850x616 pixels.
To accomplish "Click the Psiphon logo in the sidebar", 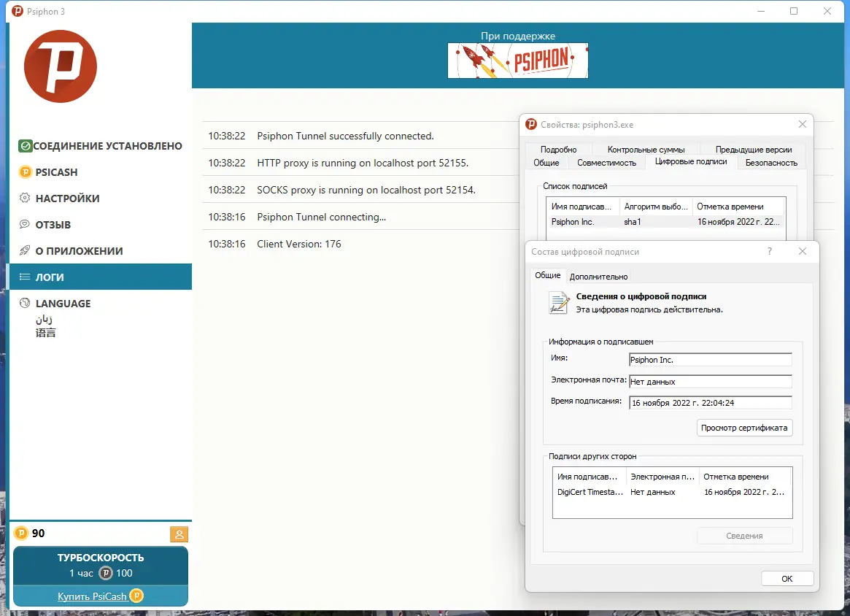I will pyautogui.click(x=61, y=66).
